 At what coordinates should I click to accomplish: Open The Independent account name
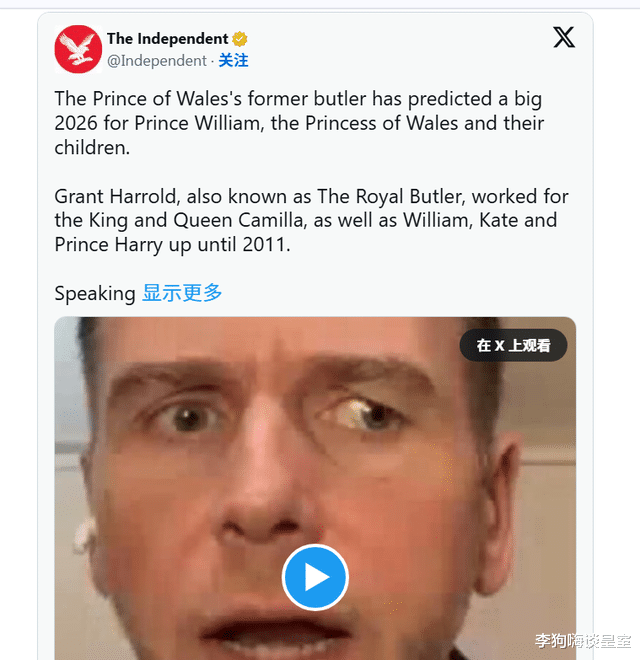point(167,39)
